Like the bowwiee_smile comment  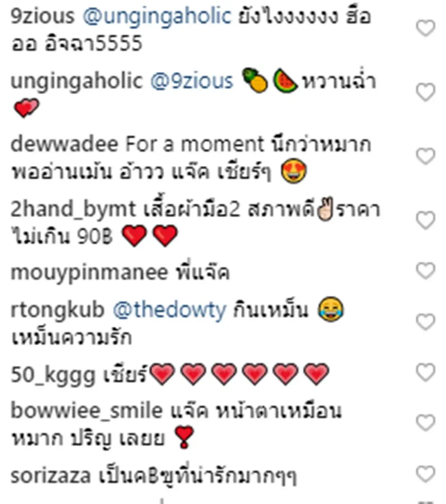tap(425, 422)
